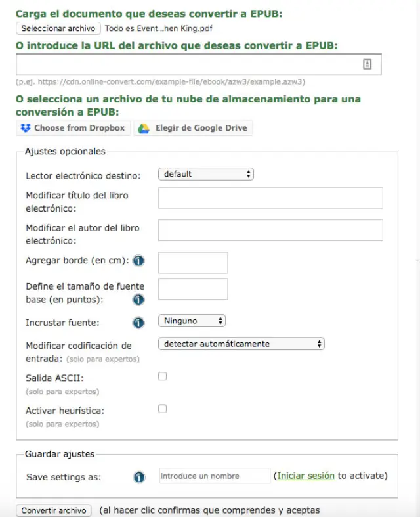Follow the Iniciar sesión link
Viewport: 420px width, 517px height.
click(x=306, y=476)
